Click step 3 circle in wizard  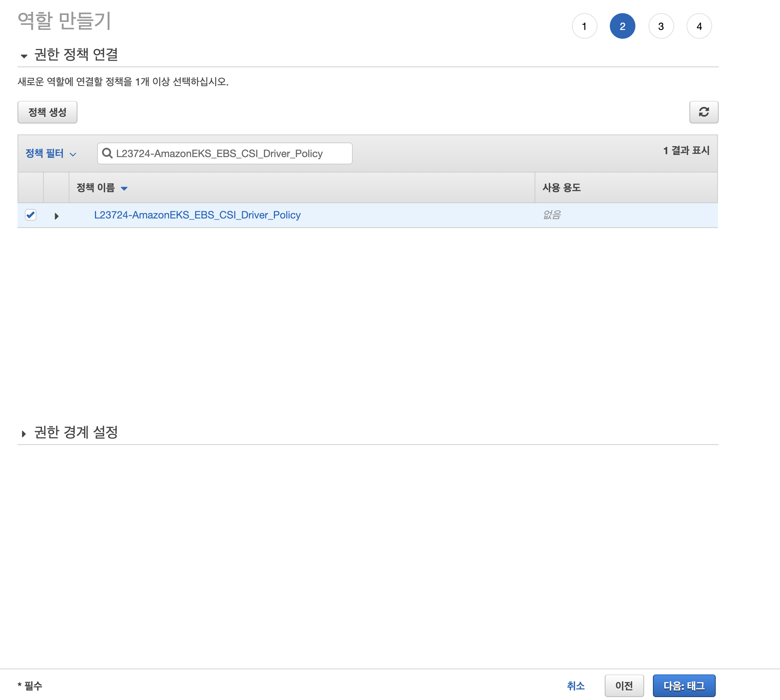[x=661, y=26]
